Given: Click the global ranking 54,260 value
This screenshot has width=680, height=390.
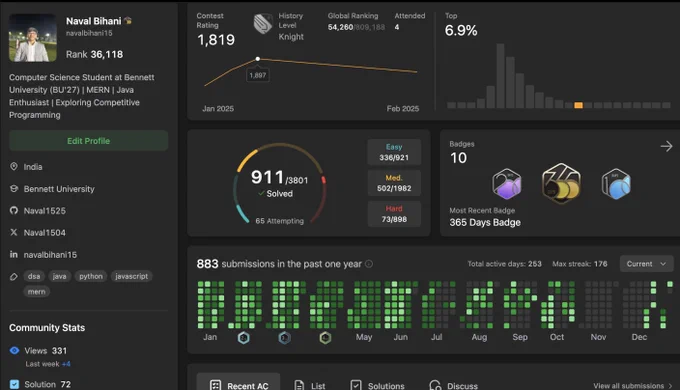Looking at the screenshot, I should click(340, 27).
